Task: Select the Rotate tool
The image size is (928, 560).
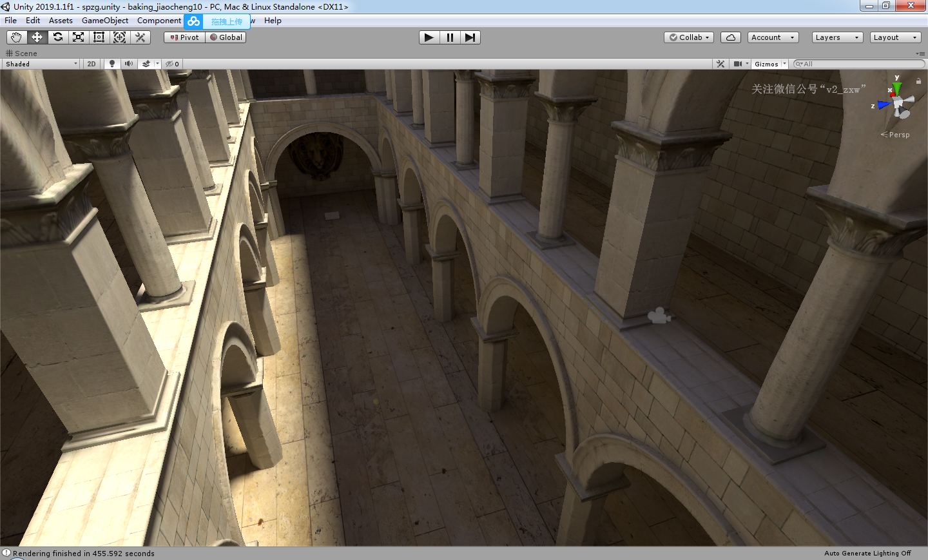Action: pos(57,37)
